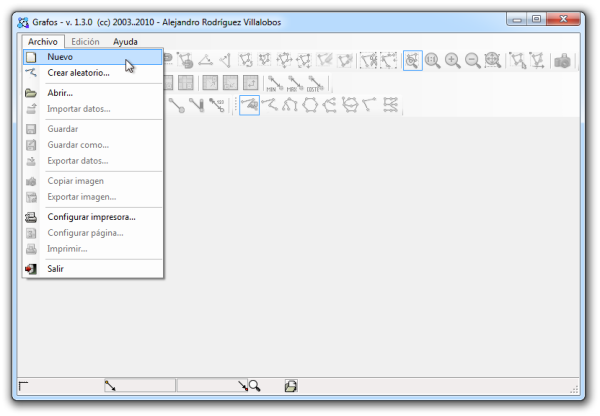Click the 1:1 actual size zoom icon

[x=433, y=60]
